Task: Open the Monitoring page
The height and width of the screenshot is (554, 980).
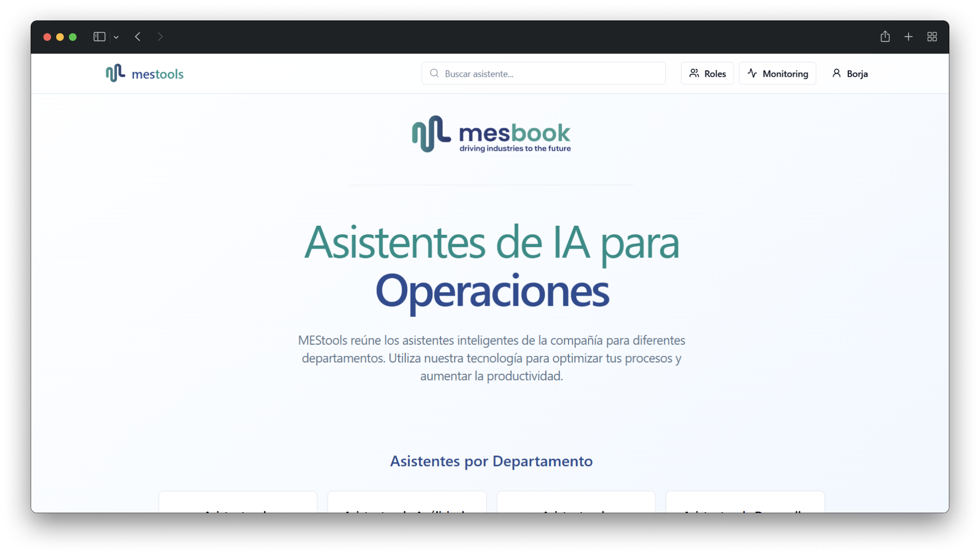Action: [x=777, y=74]
